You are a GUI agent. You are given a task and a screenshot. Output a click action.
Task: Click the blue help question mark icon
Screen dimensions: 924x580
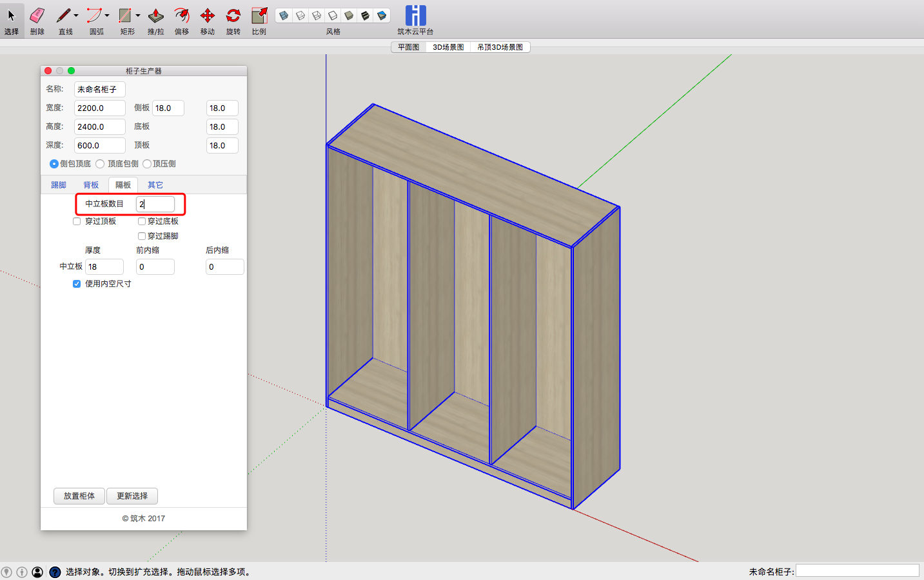point(55,572)
